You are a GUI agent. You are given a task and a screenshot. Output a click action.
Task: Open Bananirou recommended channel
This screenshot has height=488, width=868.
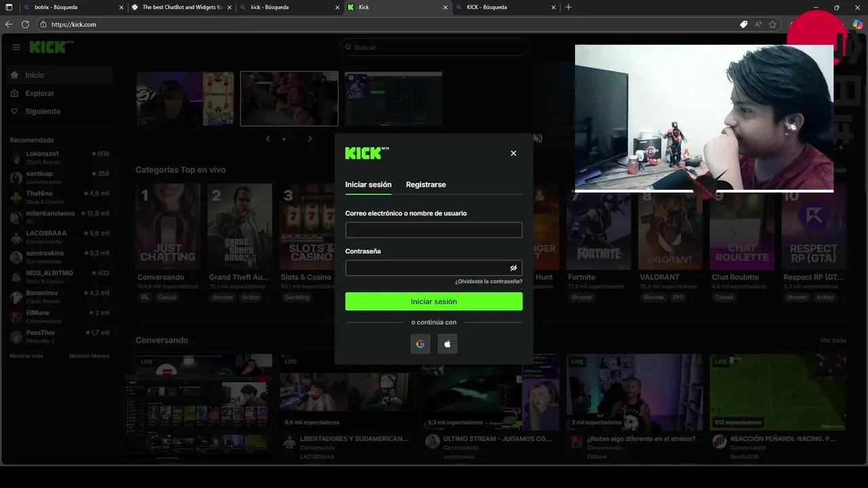click(60, 296)
